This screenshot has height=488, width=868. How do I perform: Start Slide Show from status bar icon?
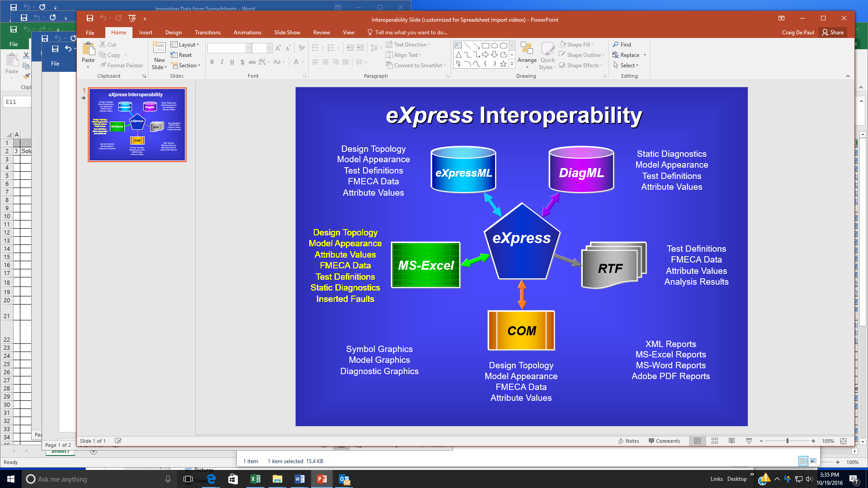coord(749,441)
